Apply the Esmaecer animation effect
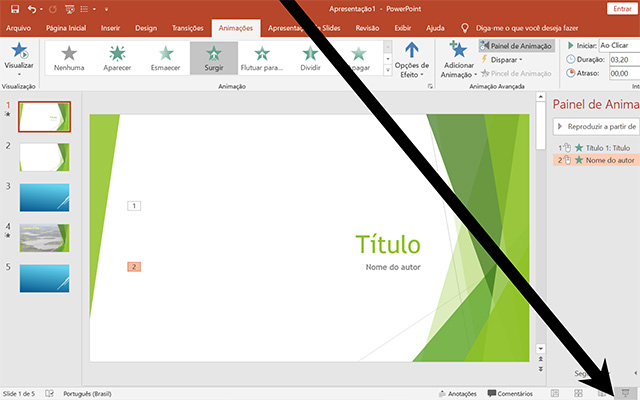Viewport: 640px width, 400px height. tap(165, 58)
